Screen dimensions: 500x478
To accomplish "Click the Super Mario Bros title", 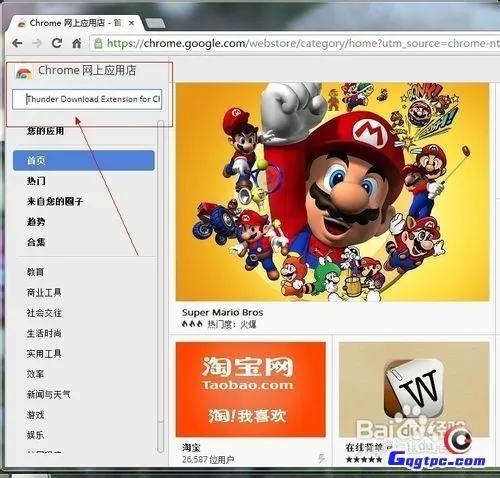I will [222, 313].
